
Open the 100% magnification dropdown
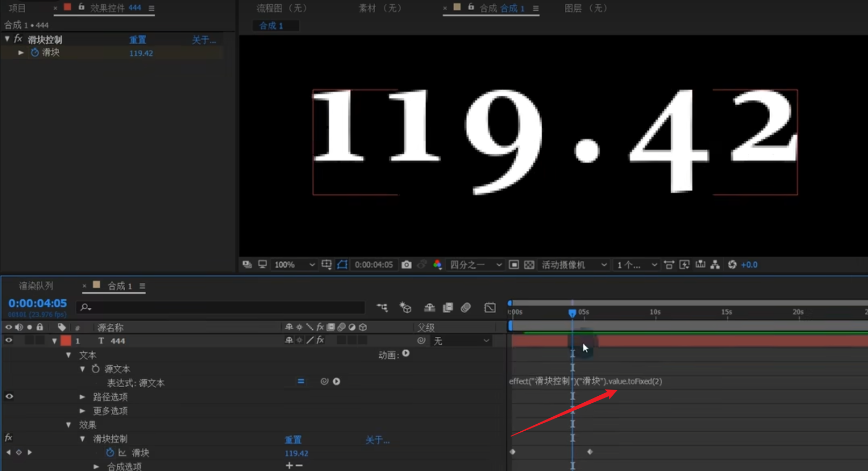click(x=294, y=265)
